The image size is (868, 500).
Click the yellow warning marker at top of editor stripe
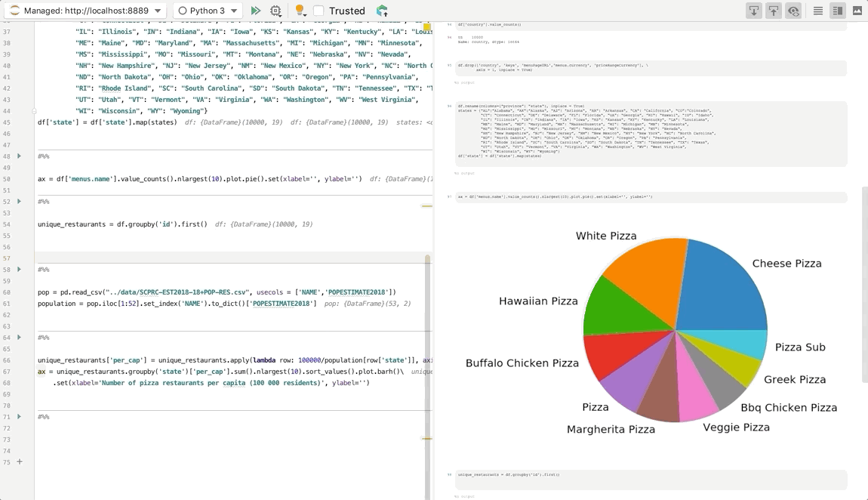point(426,26)
